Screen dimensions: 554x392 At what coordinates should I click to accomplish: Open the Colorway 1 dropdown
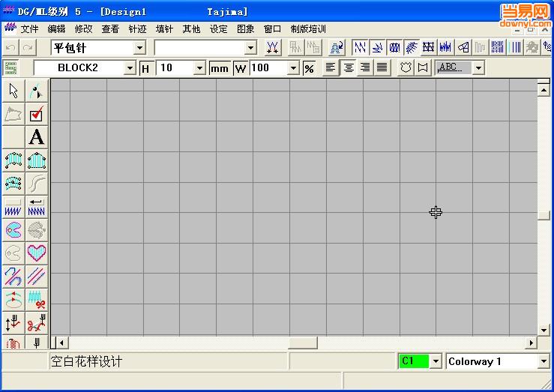[544, 361]
